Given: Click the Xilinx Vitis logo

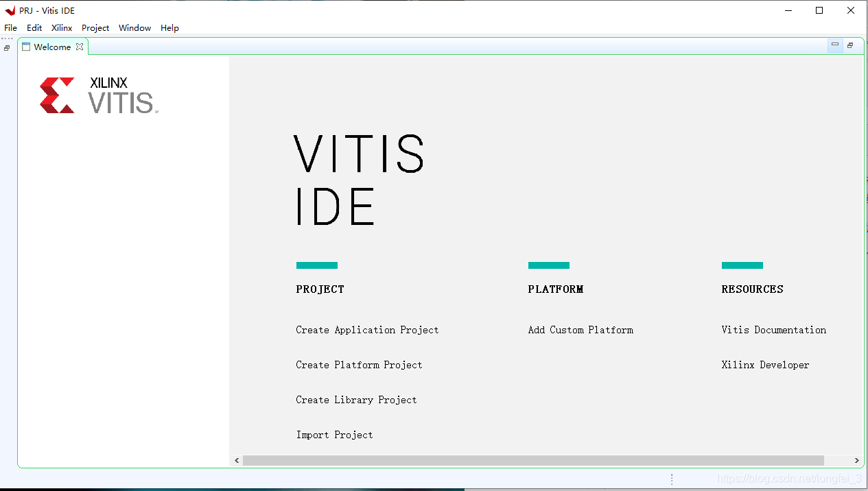Looking at the screenshot, I should 99,95.
